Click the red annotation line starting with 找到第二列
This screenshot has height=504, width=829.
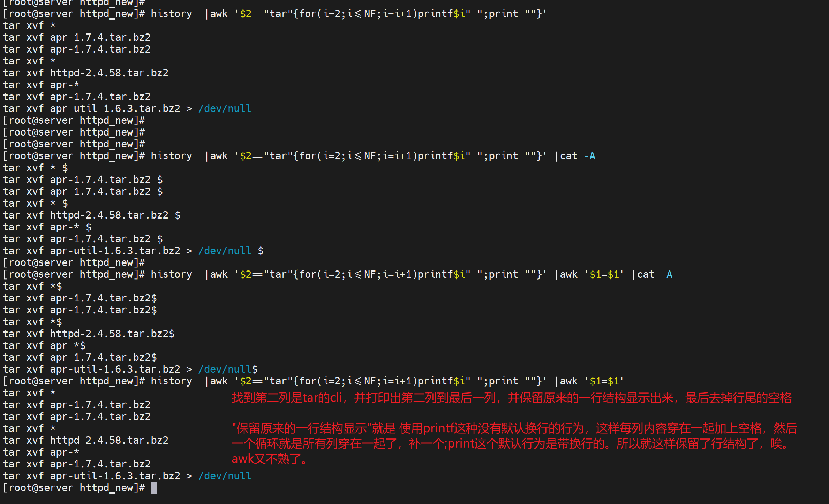511,398
